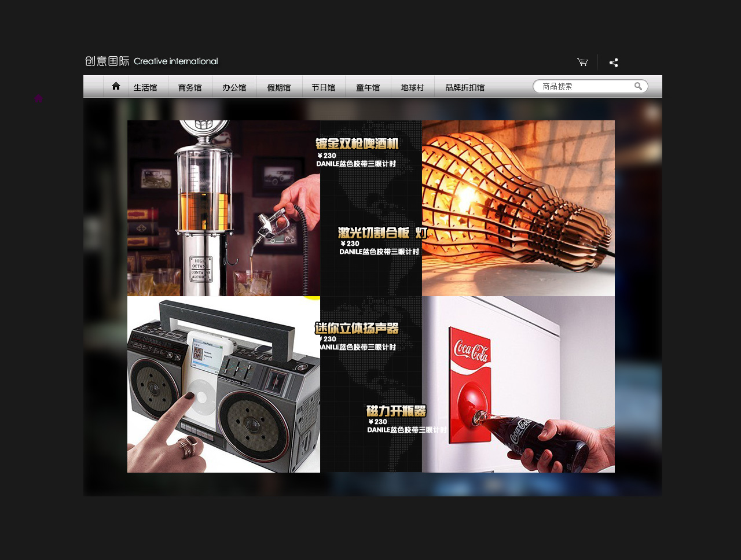
Task: Click the 迷你立体扬声器 product title
Action: [357, 328]
